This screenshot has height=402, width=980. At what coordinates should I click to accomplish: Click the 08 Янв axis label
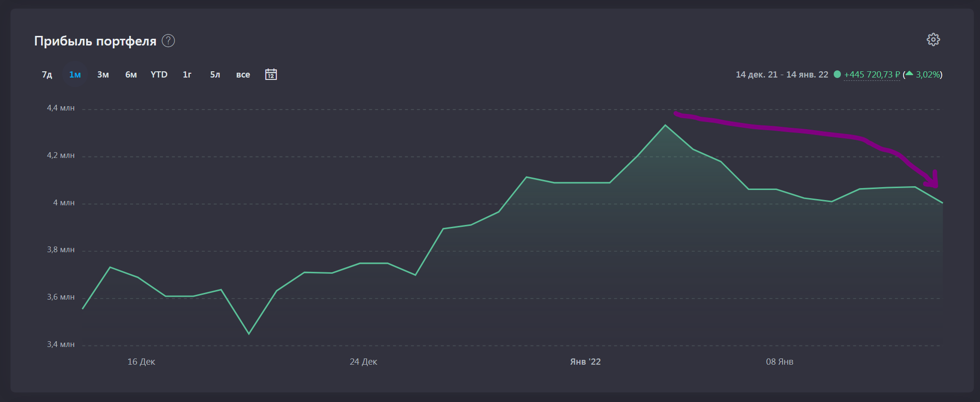click(x=779, y=362)
